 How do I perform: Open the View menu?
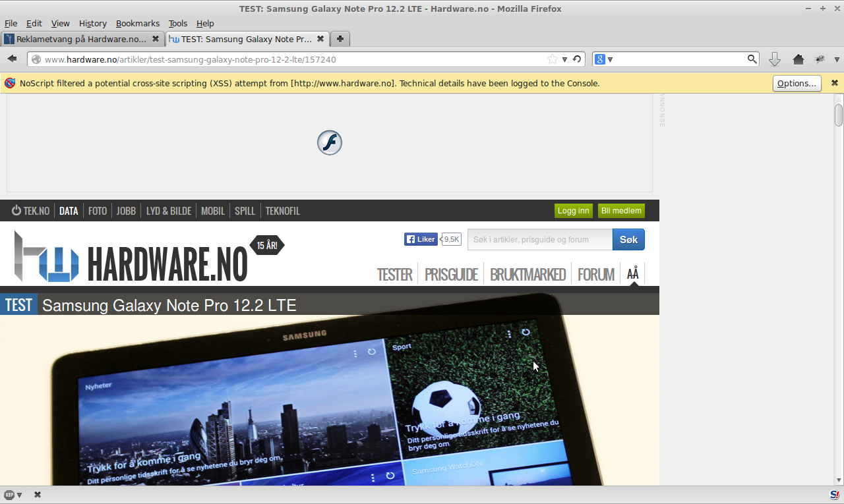pos(60,23)
